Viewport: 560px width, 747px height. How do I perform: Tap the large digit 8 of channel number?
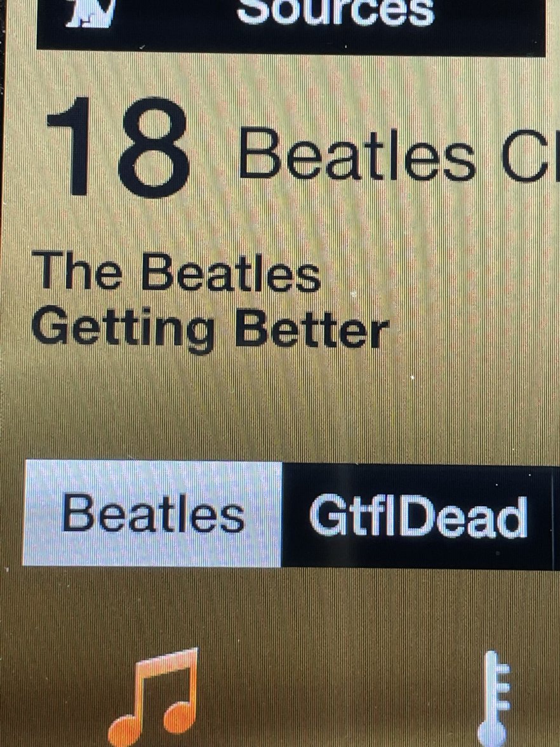coord(154,147)
